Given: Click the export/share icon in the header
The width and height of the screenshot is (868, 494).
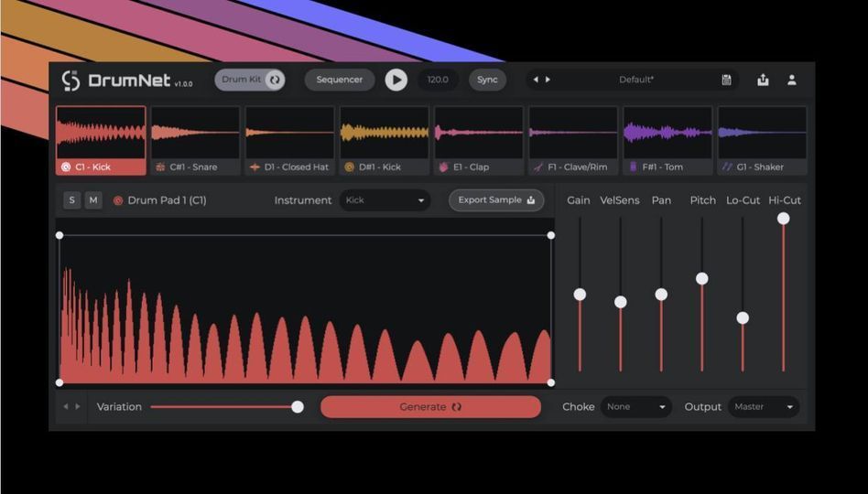Looking at the screenshot, I should pos(763,80).
